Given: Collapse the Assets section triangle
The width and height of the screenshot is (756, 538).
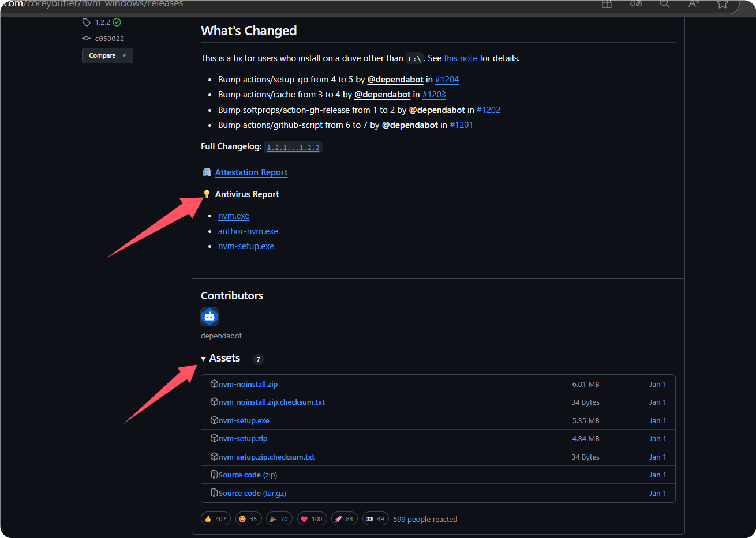Looking at the screenshot, I should click(x=203, y=359).
